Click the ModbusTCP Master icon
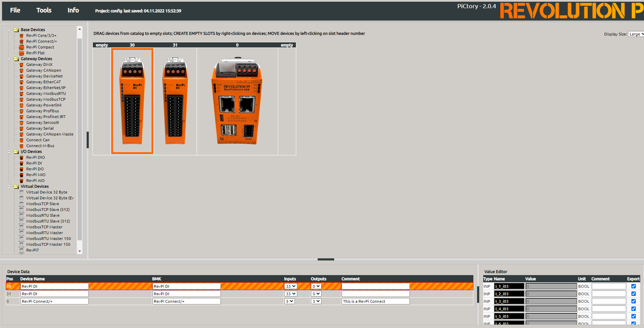The width and height of the screenshot is (644, 328). click(22, 227)
